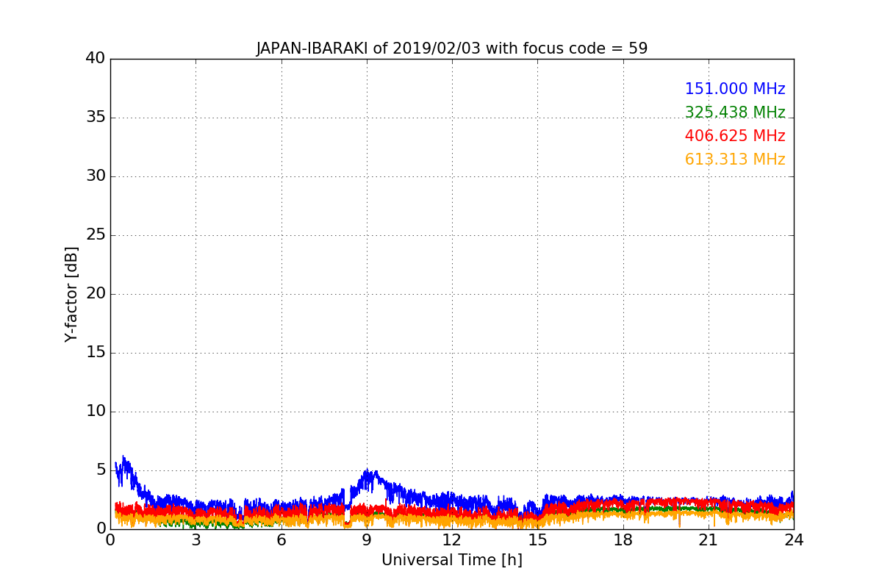882x588 pixels.
Task: Click x-axis tick label 6
Action: coord(281,540)
